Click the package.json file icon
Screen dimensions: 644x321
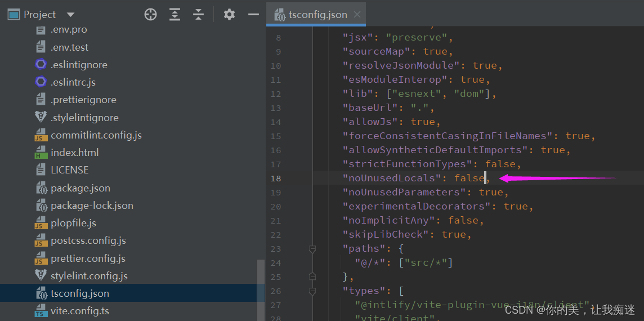click(x=42, y=188)
